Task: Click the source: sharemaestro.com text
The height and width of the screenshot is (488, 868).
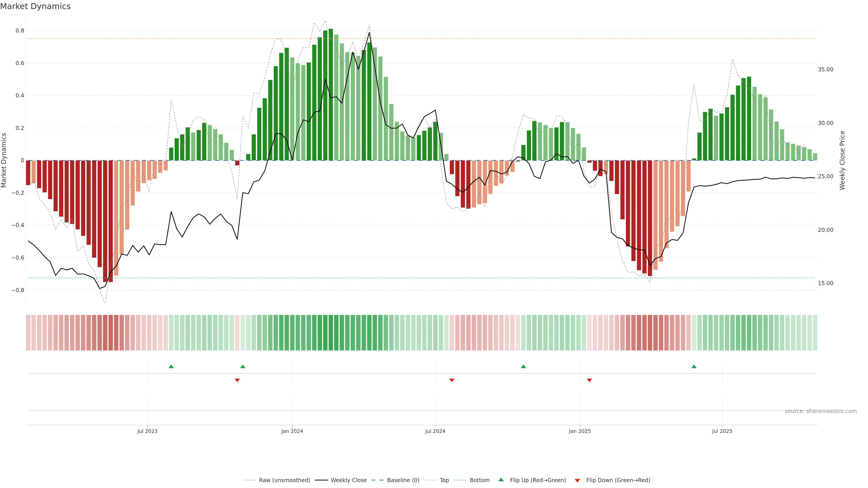Action: [821, 411]
